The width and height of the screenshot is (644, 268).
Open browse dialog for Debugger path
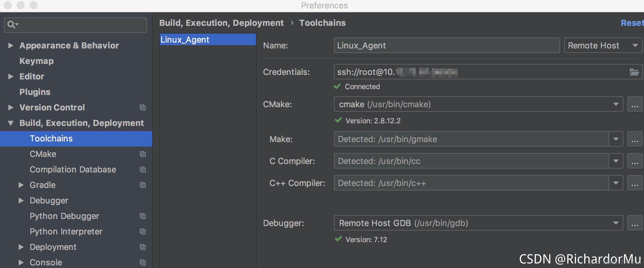coord(635,223)
